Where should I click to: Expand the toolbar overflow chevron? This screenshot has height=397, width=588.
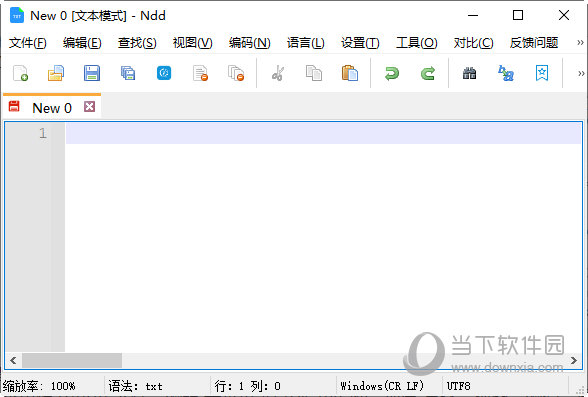[581, 73]
